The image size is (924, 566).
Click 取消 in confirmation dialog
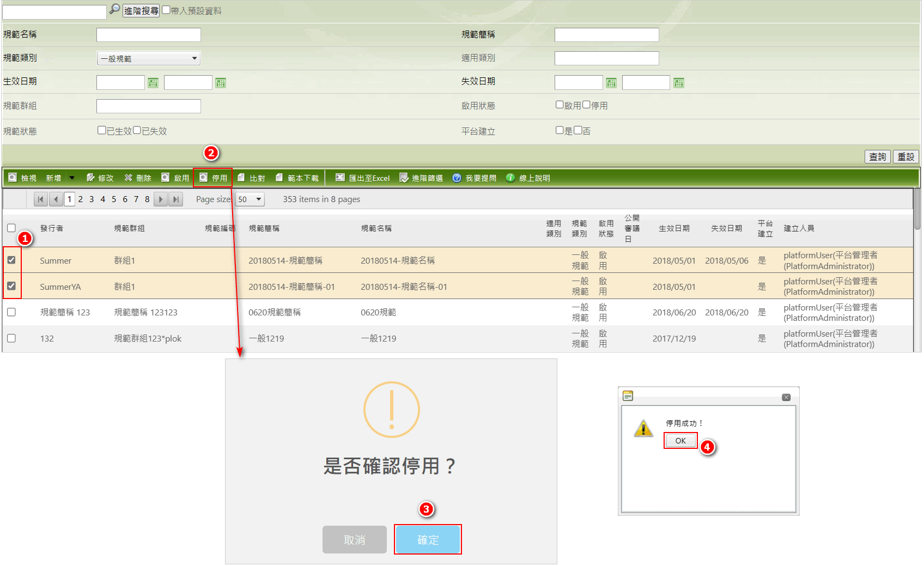(x=355, y=539)
